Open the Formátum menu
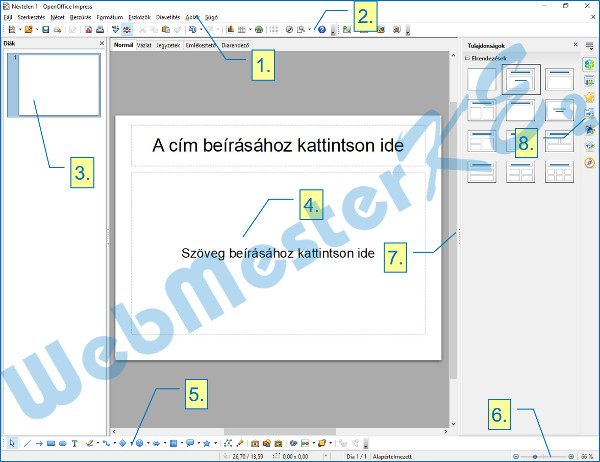 (110, 17)
